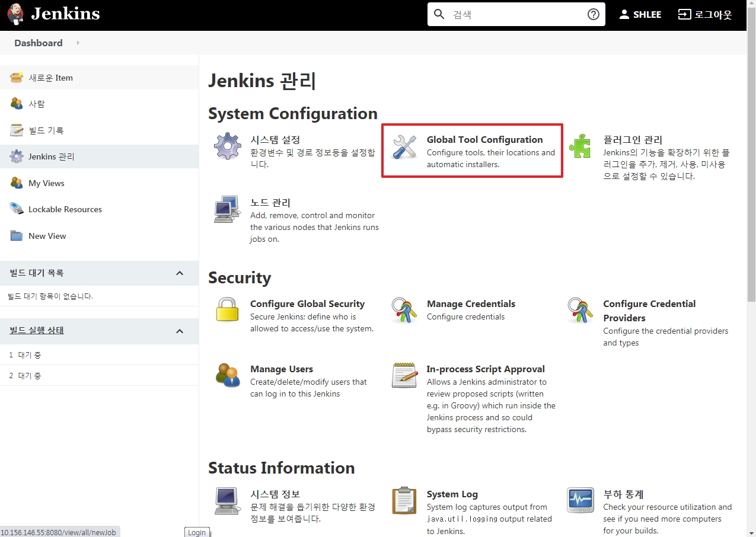Click the 빌드 대기 항목이 없습니다 message

point(50,296)
